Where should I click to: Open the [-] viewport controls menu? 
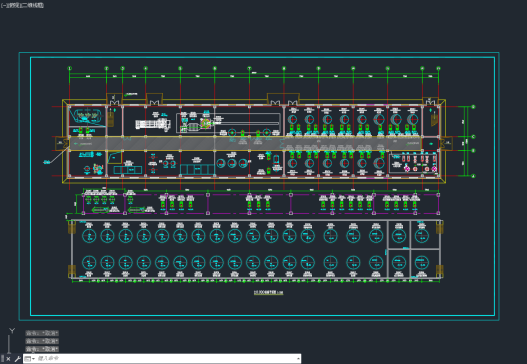coord(4,5)
